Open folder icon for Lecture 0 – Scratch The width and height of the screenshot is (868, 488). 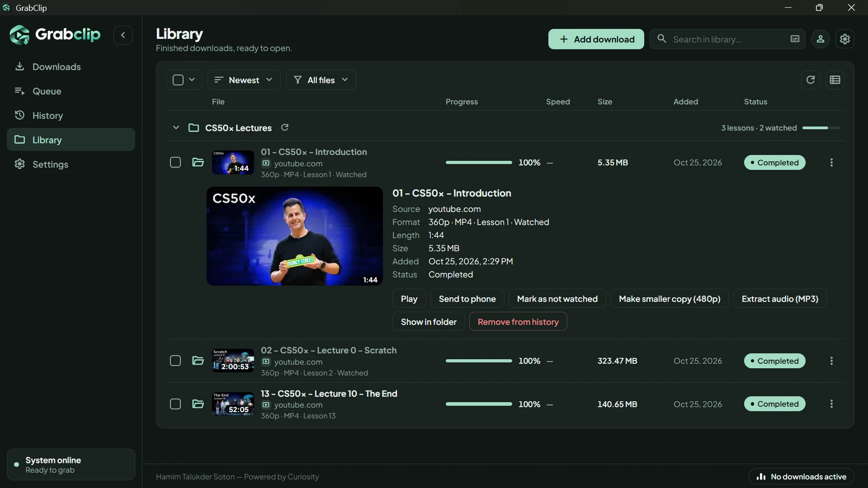[198, 361]
